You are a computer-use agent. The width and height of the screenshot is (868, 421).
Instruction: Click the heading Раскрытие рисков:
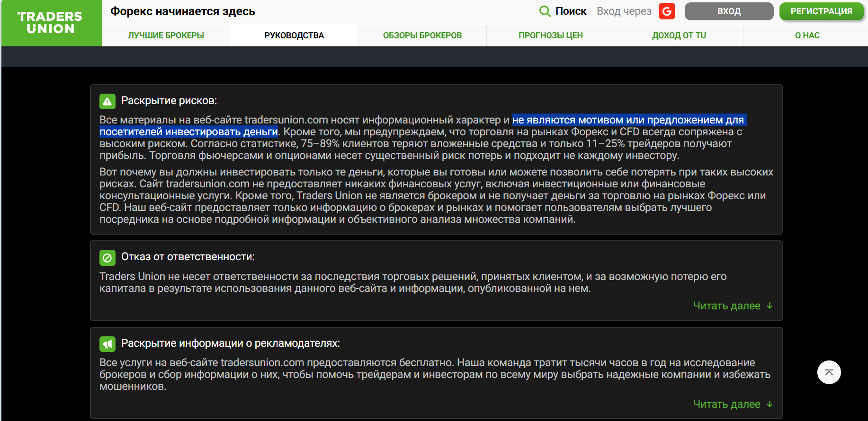[169, 100]
